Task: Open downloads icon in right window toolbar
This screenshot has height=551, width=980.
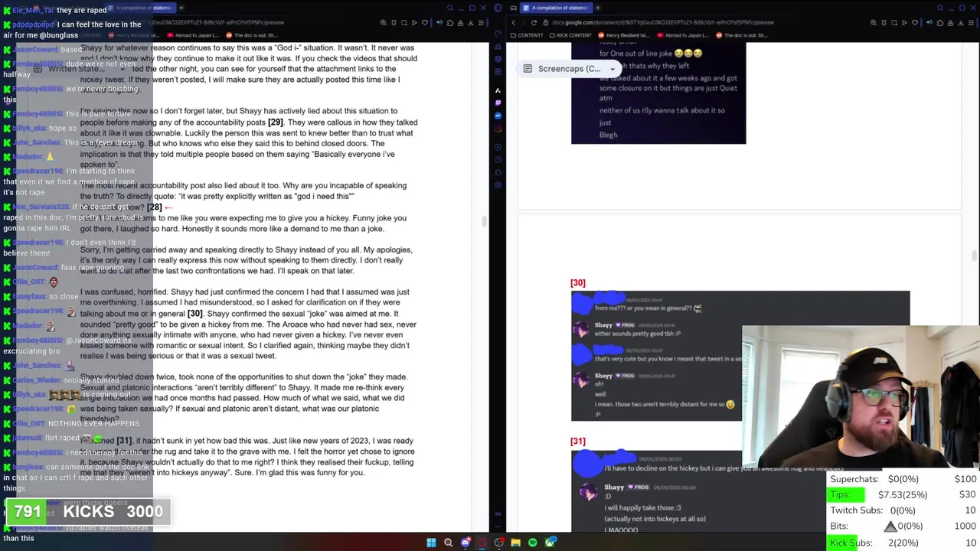Action: coord(960,22)
